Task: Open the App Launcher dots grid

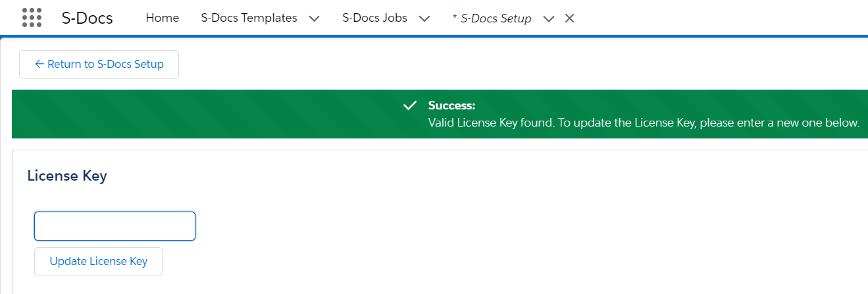Action: [x=32, y=18]
